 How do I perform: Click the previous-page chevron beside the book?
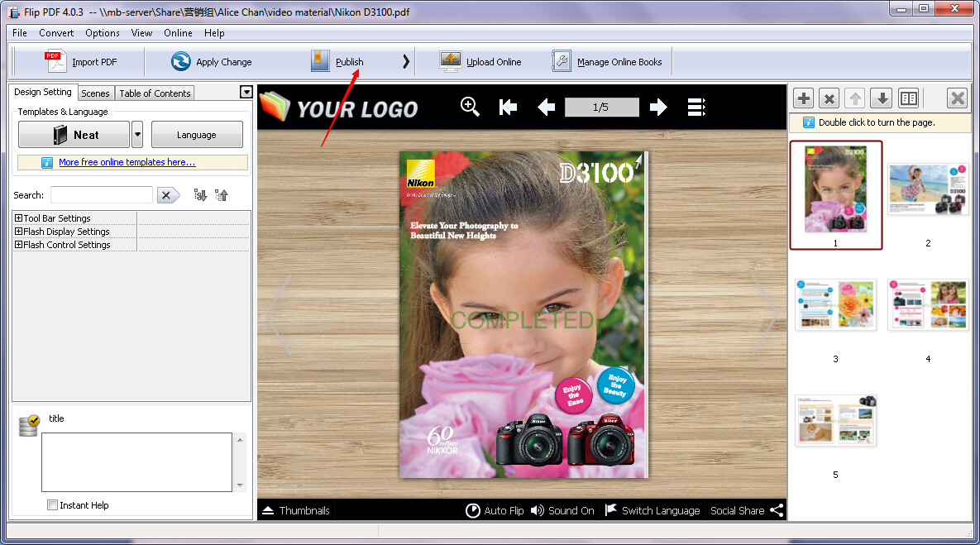click(x=278, y=316)
